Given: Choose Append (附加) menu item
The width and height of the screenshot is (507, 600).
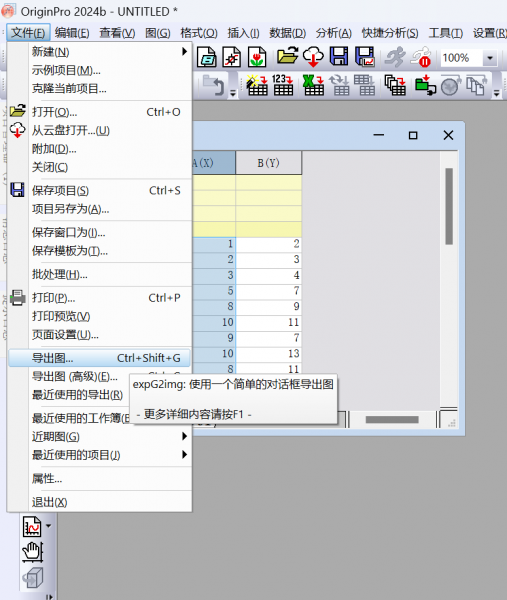Looking at the screenshot, I should pyautogui.click(x=99, y=149).
